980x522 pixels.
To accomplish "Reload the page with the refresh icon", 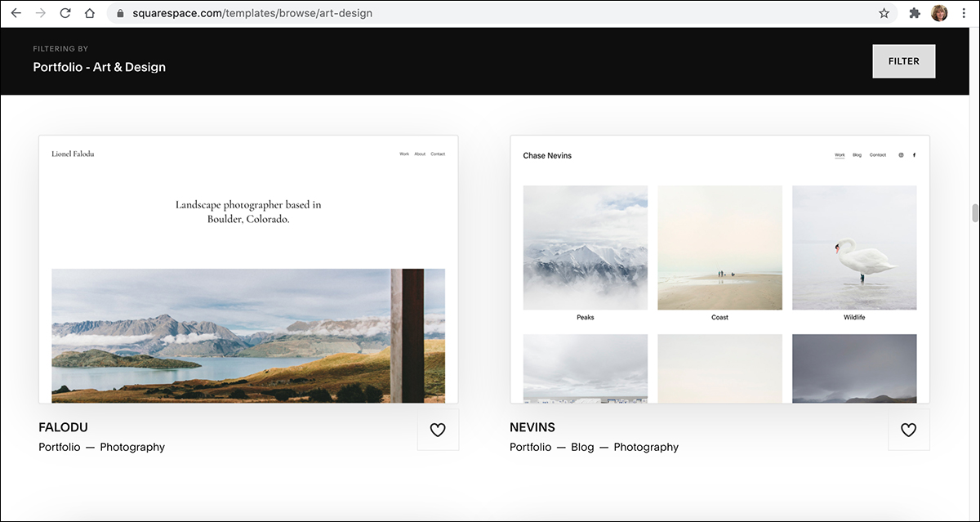I will coord(65,13).
